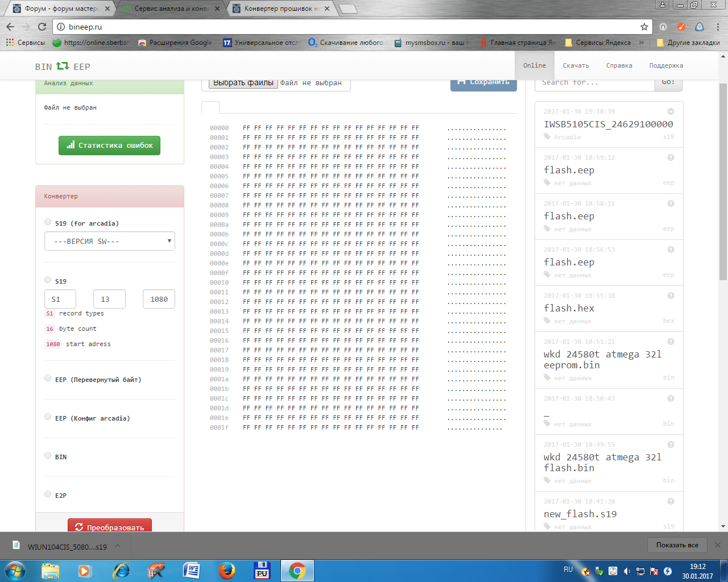Click the S1 record type input field
This screenshot has height=582, width=728.
(x=60, y=299)
